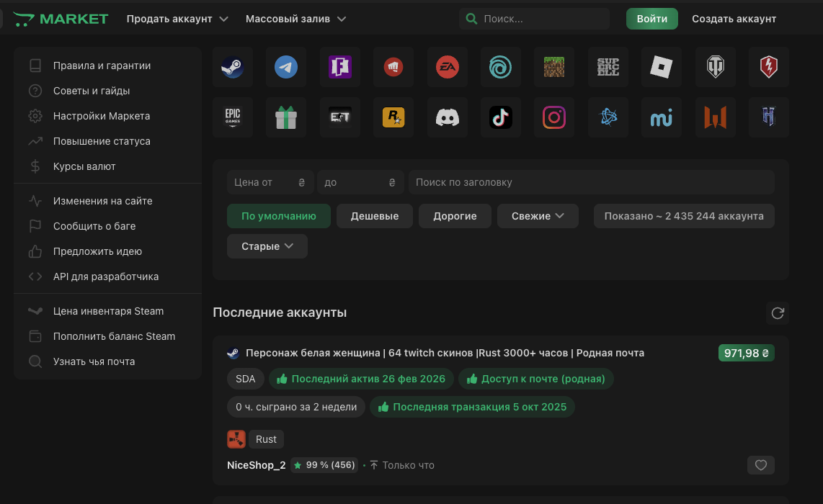Open the EA accounts category icon

pos(448,67)
